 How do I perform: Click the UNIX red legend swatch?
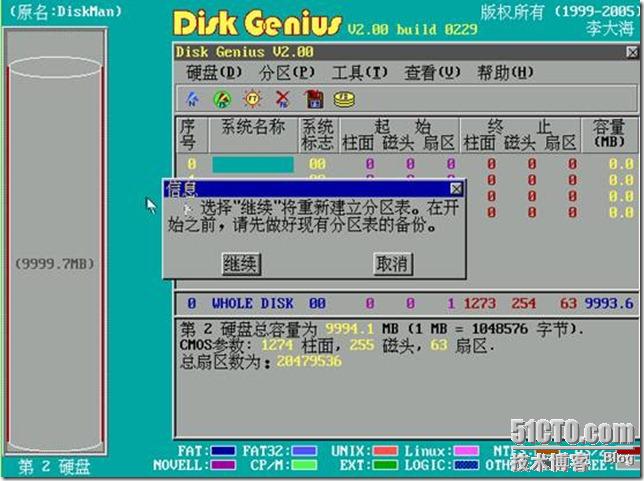[x=385, y=451]
